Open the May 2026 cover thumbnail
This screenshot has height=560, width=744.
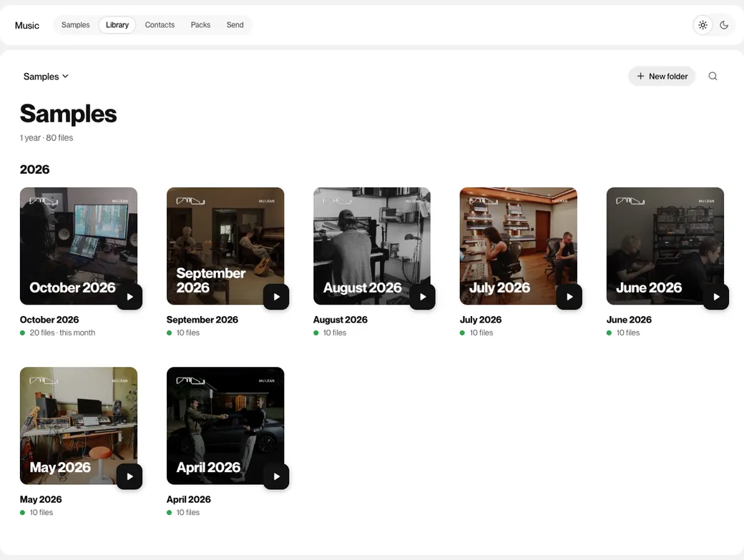[79, 426]
